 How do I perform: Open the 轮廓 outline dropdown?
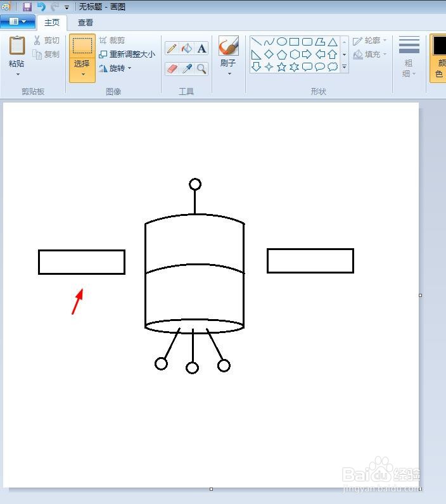pyautogui.click(x=370, y=41)
